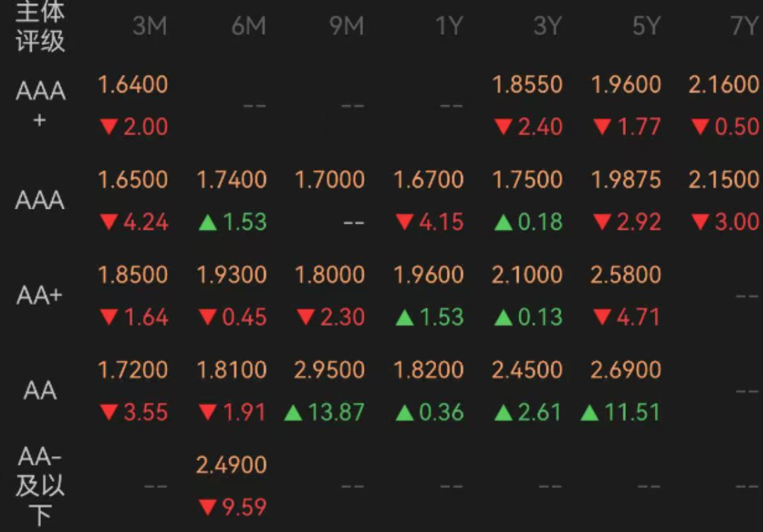Screen dimensions: 763x532
Task: Select the 2.4900 yield in AA- row
Action: click(x=231, y=465)
